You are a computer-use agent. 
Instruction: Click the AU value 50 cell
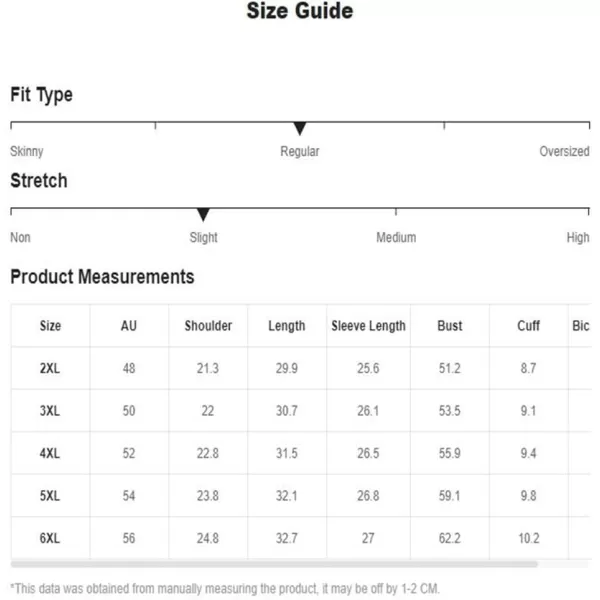point(129,411)
